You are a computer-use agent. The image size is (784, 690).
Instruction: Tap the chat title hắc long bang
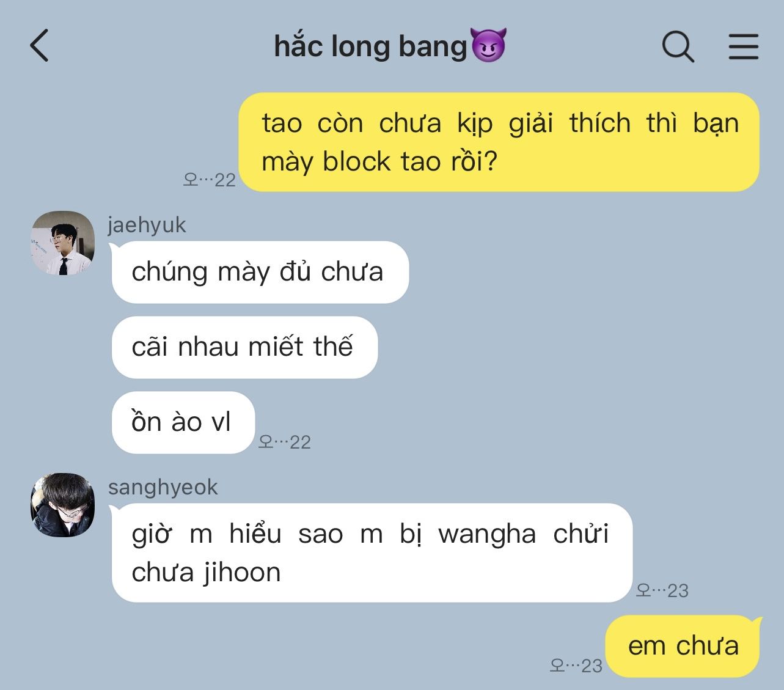tap(370, 46)
